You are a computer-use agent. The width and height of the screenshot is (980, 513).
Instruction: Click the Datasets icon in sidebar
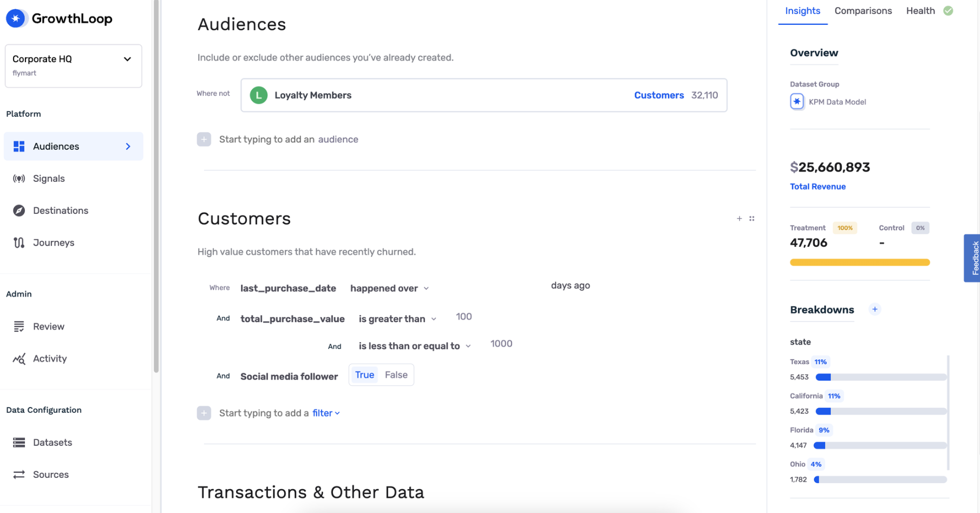point(19,443)
